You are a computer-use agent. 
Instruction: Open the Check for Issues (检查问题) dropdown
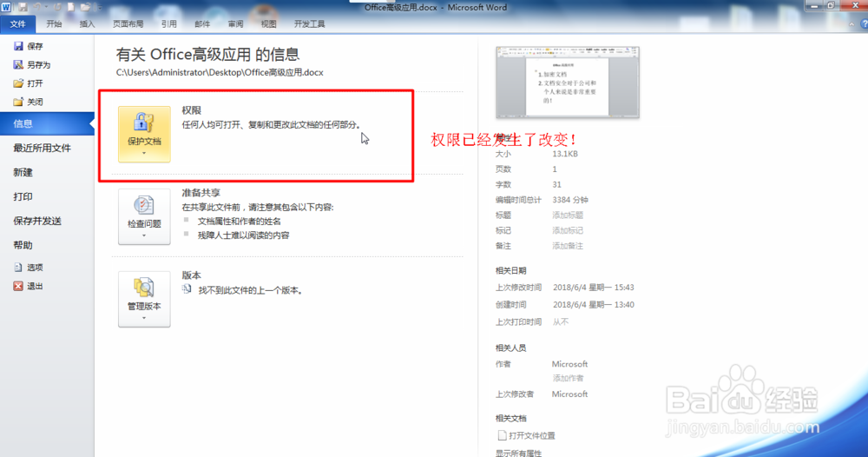144,216
